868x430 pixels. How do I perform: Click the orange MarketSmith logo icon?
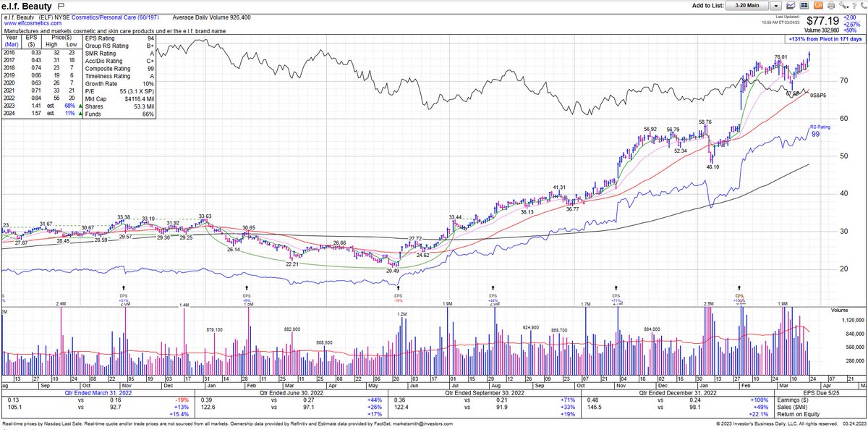click(x=818, y=6)
